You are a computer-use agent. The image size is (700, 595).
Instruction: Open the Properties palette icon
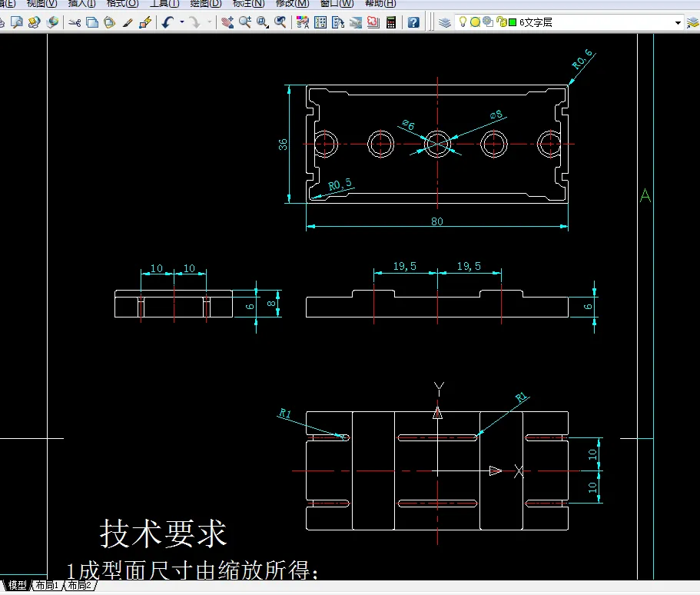coord(302,22)
